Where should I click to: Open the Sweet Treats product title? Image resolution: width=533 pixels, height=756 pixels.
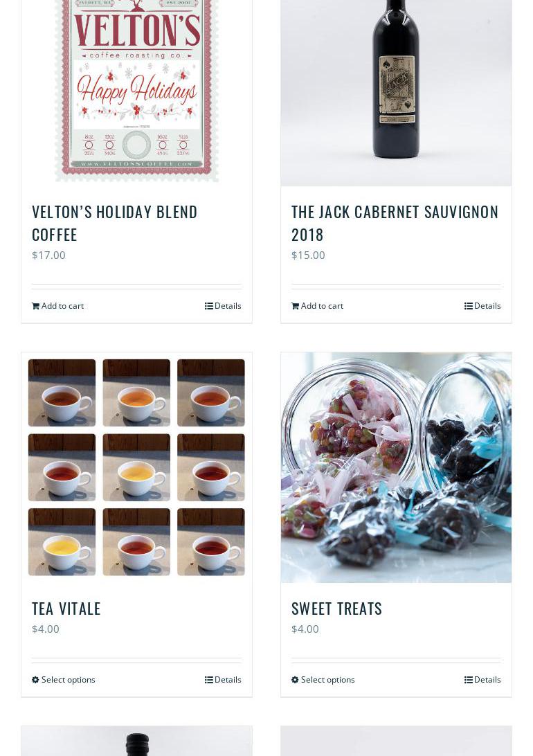[337, 609]
